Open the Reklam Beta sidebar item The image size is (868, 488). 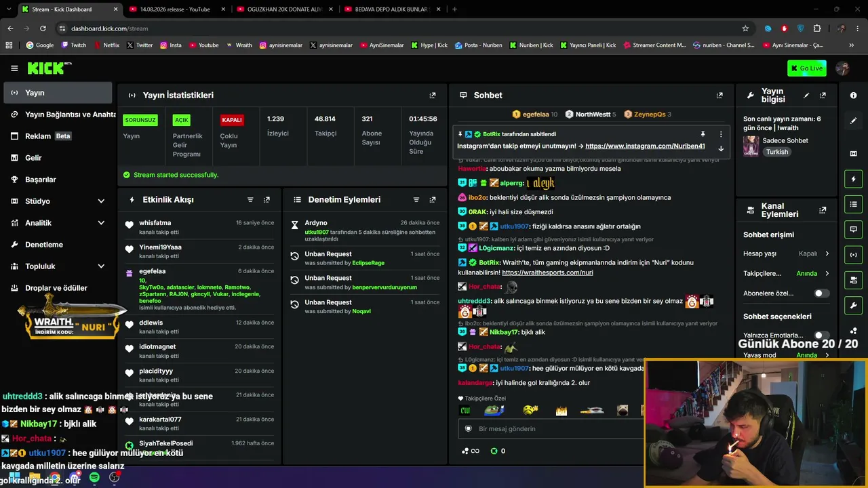pyautogui.click(x=58, y=136)
